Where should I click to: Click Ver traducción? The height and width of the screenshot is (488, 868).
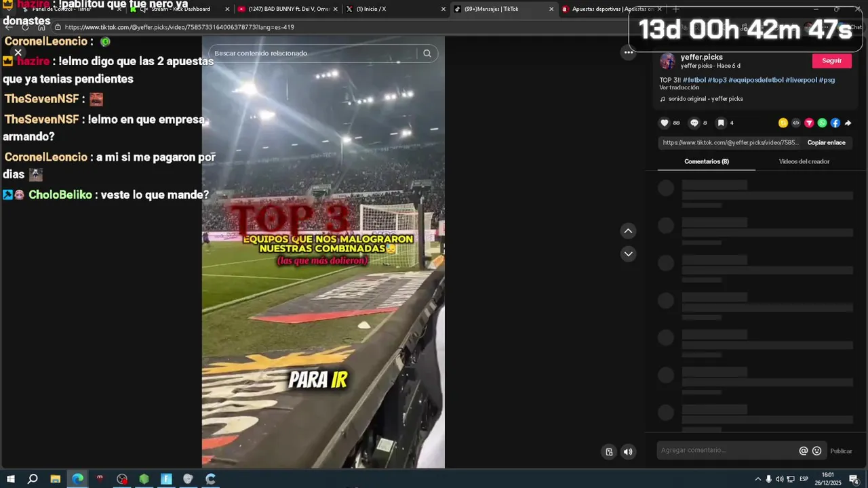679,87
